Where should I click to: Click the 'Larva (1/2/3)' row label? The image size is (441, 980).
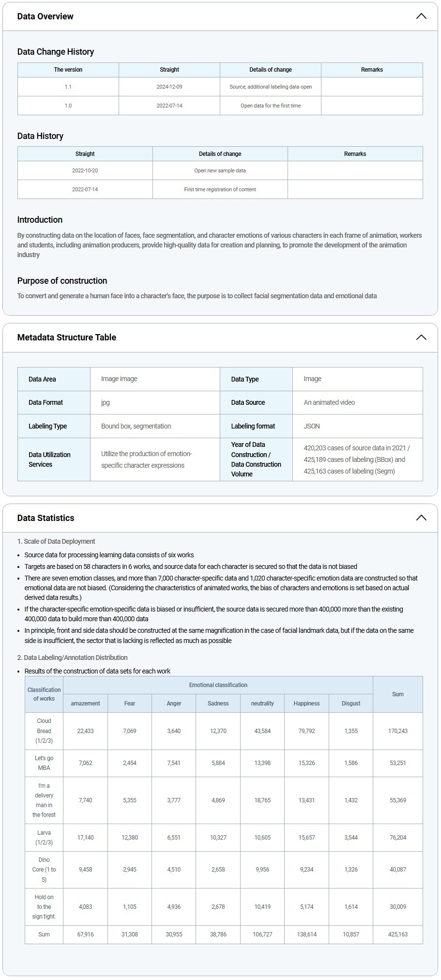[x=44, y=837]
